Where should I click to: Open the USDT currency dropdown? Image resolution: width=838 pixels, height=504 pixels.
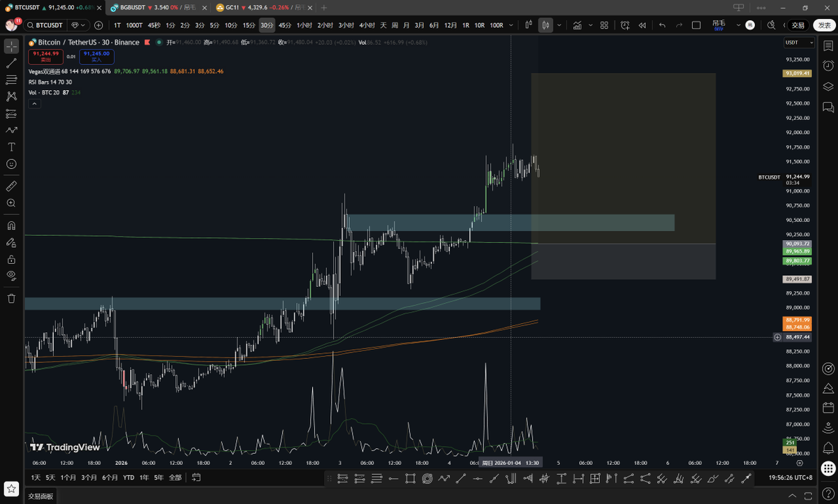coord(800,43)
